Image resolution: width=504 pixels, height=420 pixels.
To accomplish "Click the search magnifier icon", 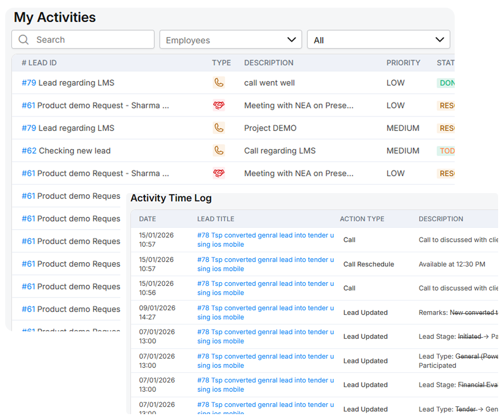I will (x=24, y=40).
